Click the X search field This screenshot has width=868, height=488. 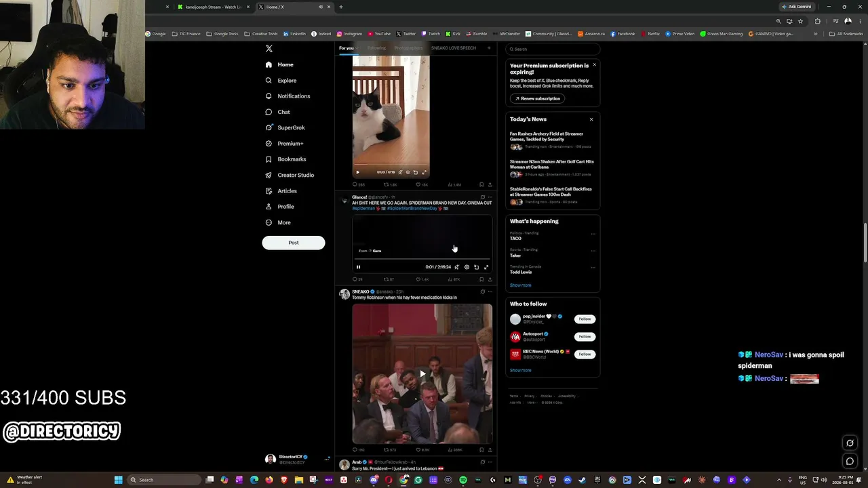[553, 49]
